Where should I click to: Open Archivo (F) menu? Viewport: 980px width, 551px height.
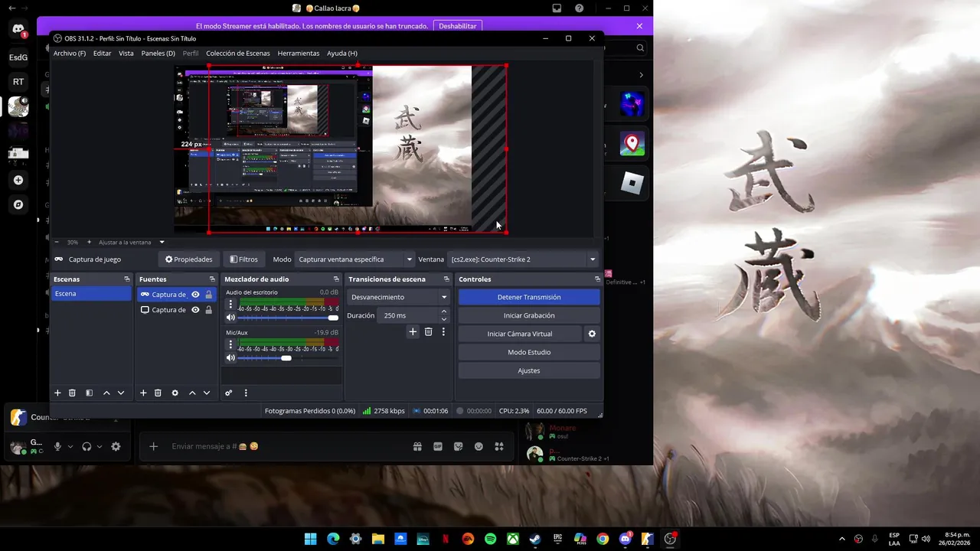(70, 54)
